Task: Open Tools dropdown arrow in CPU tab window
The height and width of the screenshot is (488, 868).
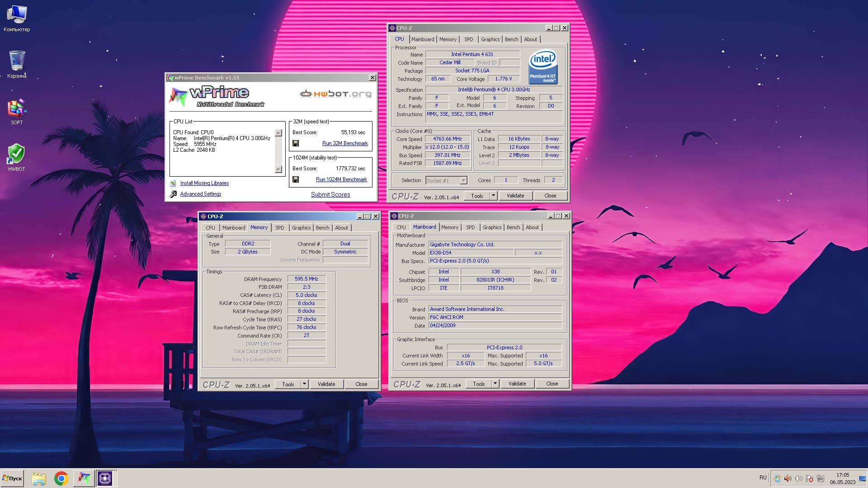Action: click(x=494, y=196)
